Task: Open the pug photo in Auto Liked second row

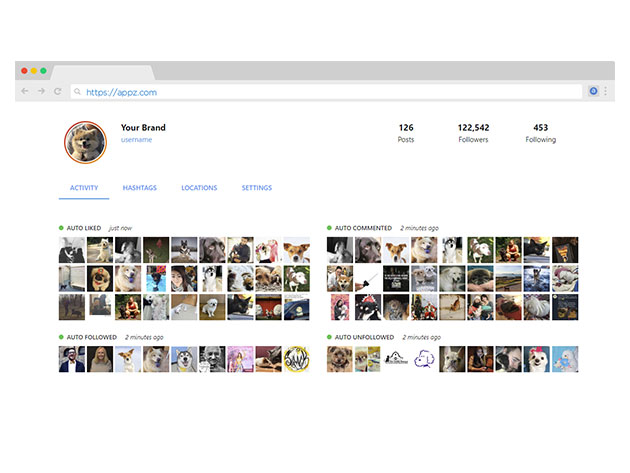Action: (100, 278)
